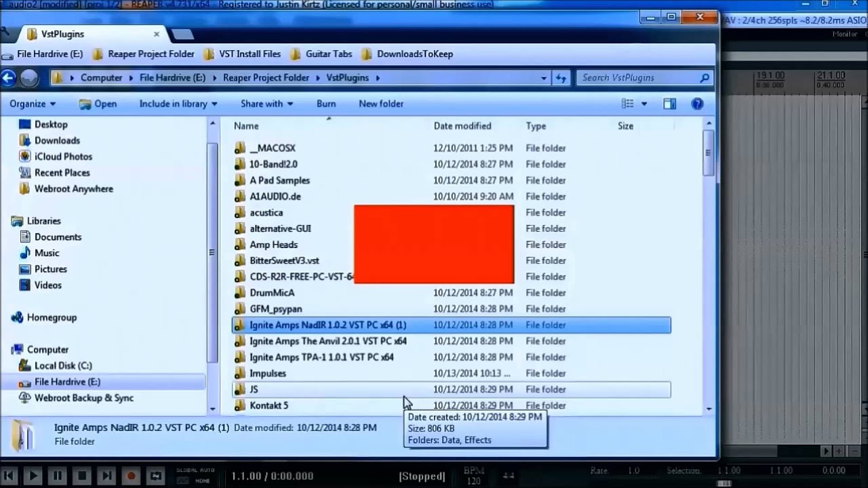Screen dimensions: 868x488
Task: Open the Share with dropdown
Action: click(267, 104)
